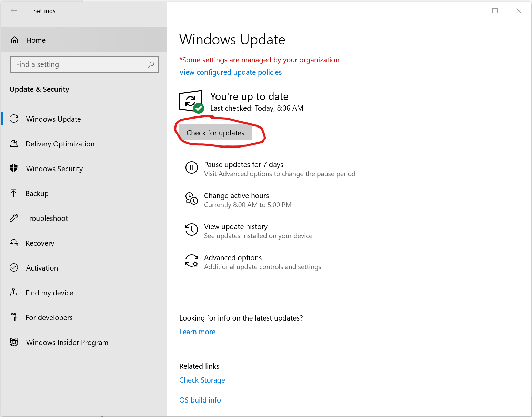Click the Troubleshoot wrench icon

pos(14,218)
